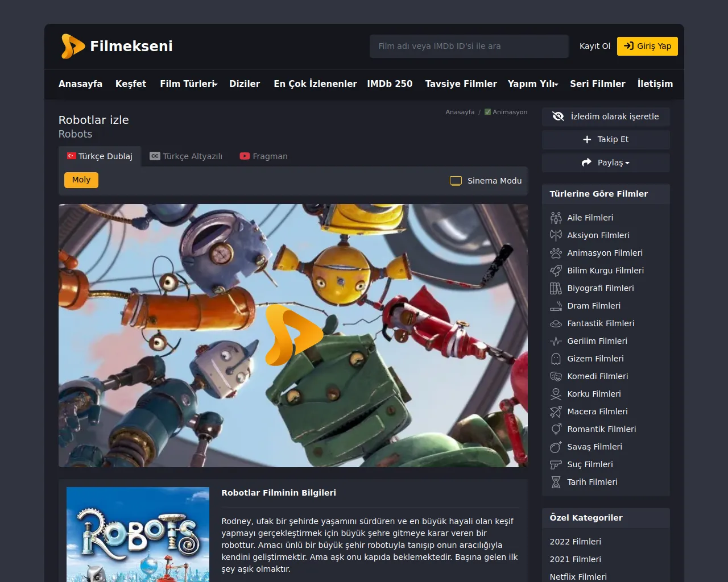The height and width of the screenshot is (582, 728).
Task: Click the Sinema Modu screen icon
Action: pyautogui.click(x=456, y=181)
